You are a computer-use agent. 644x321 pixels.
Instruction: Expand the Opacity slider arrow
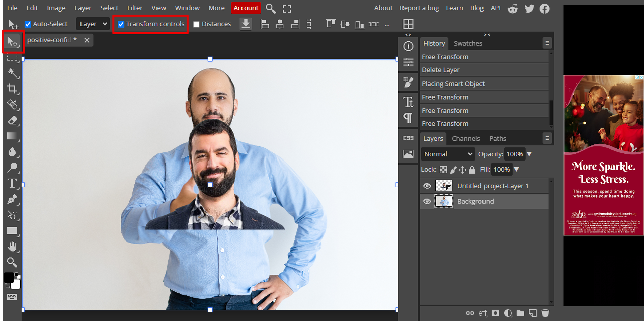[x=529, y=154]
